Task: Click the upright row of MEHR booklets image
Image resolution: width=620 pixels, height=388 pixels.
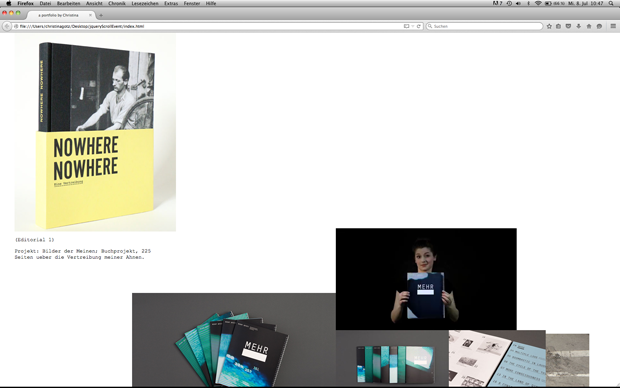Action: pos(392,358)
